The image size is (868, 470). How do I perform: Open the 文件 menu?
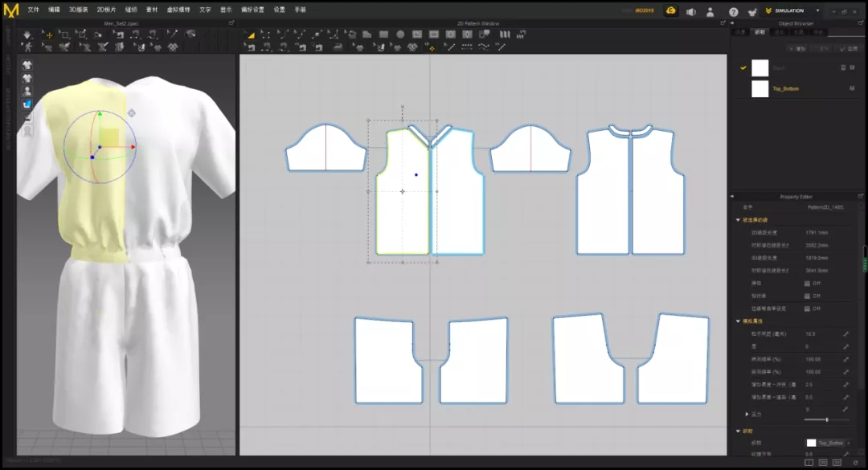33,10
